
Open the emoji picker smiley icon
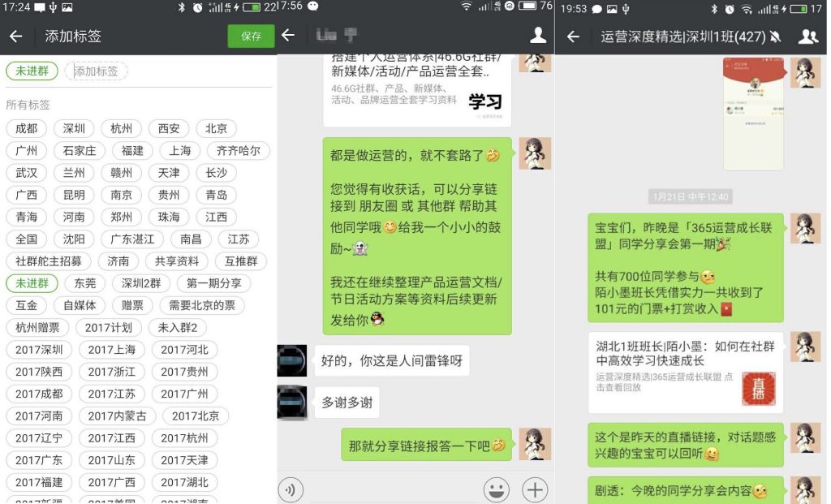tap(496, 489)
